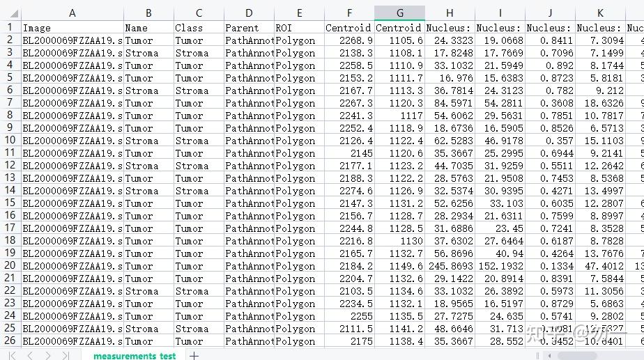Select column F header
Viewport: 644px width, 360px height.
tap(349, 13)
